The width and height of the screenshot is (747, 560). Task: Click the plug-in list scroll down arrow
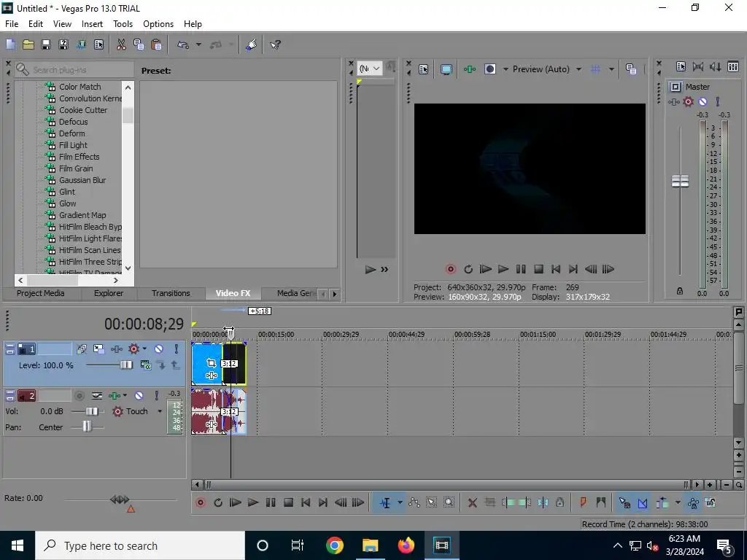[128, 268]
